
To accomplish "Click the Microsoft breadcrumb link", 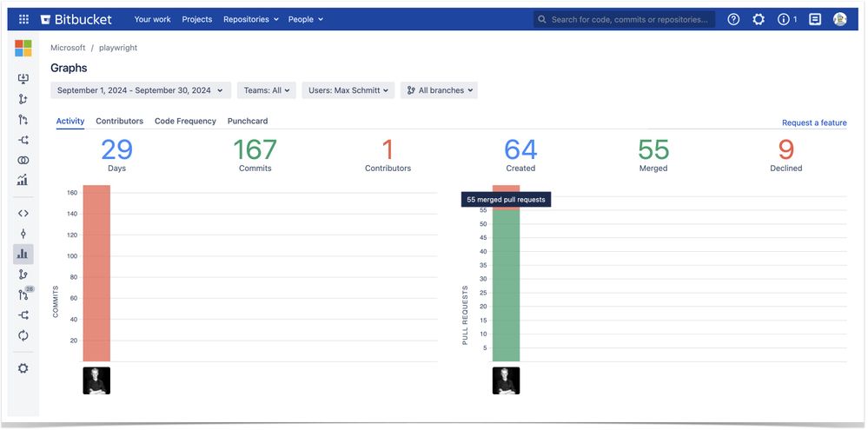I will coord(68,48).
